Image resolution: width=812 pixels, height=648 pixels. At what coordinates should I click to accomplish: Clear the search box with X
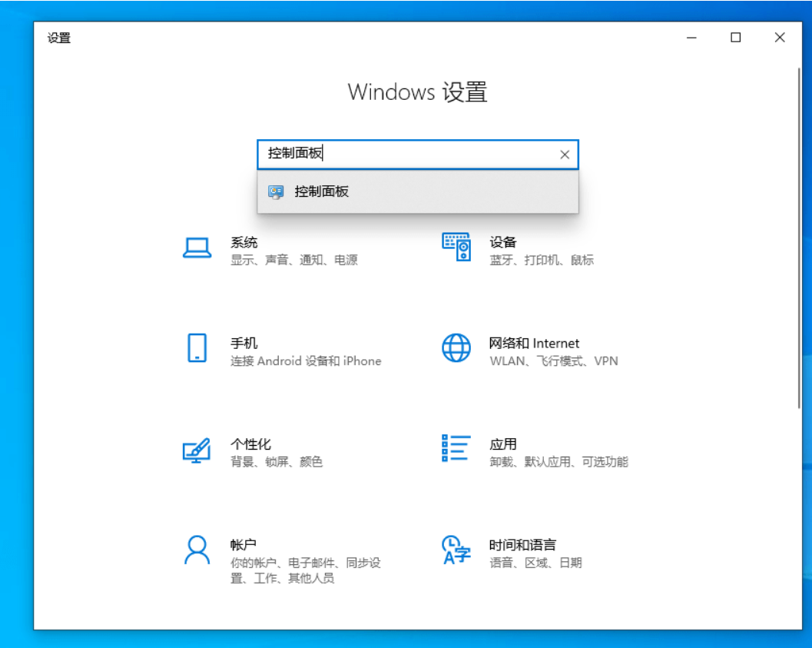(x=565, y=155)
